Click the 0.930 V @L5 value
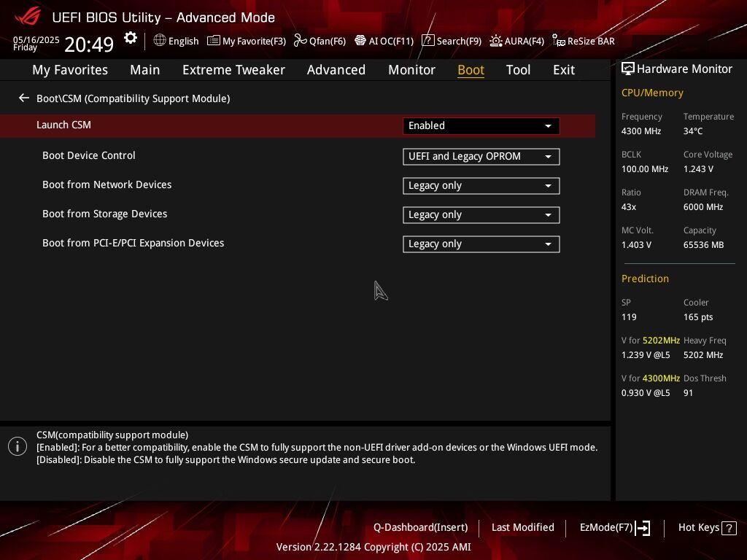Viewport: 747px width, 560px height. (646, 393)
